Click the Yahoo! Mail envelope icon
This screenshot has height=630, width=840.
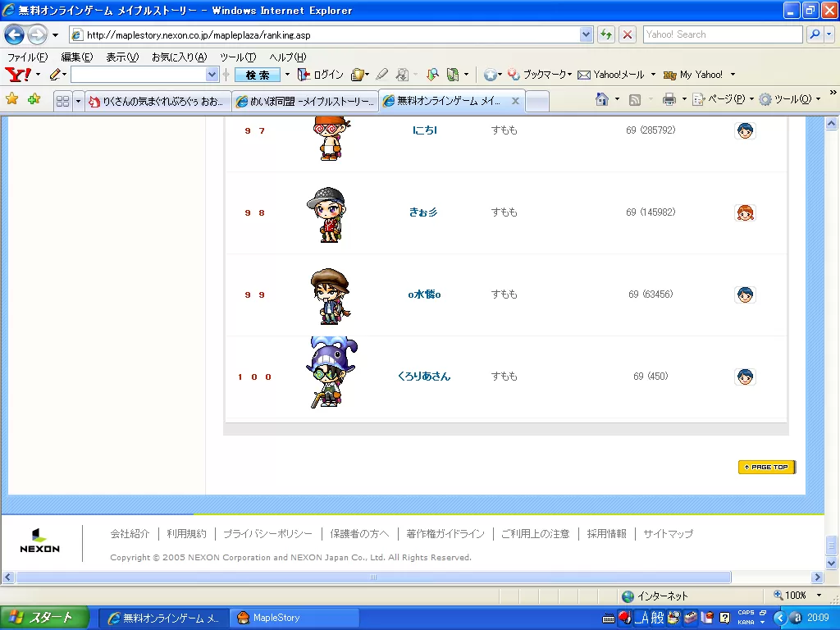click(584, 75)
